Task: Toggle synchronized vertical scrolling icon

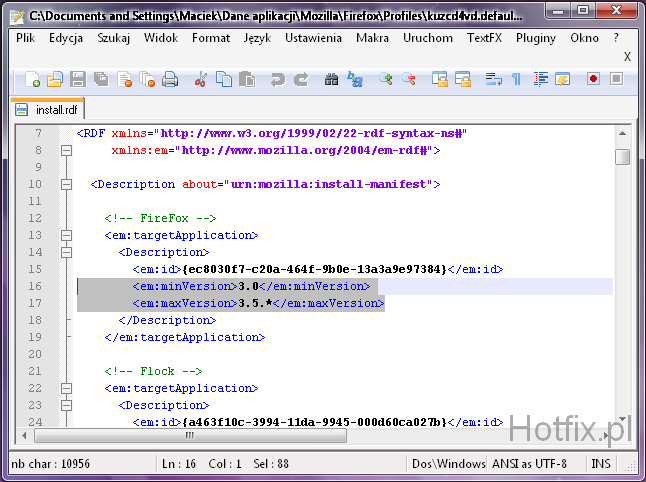Action: (440, 79)
